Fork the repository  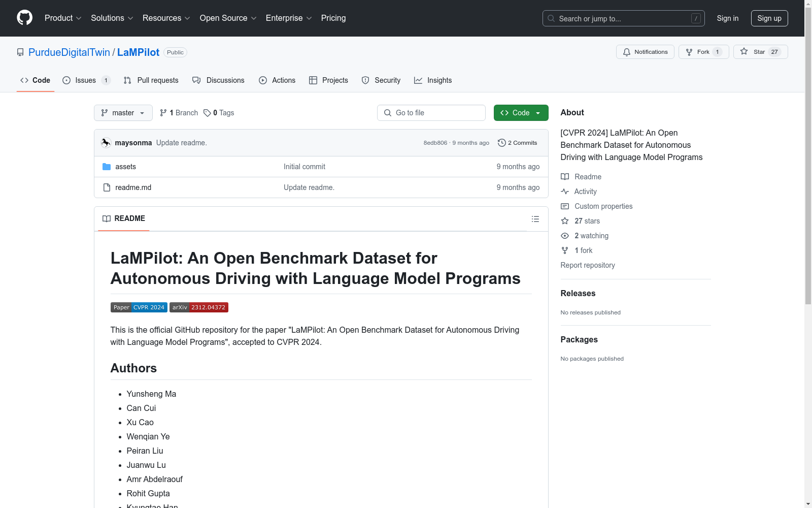tap(703, 52)
